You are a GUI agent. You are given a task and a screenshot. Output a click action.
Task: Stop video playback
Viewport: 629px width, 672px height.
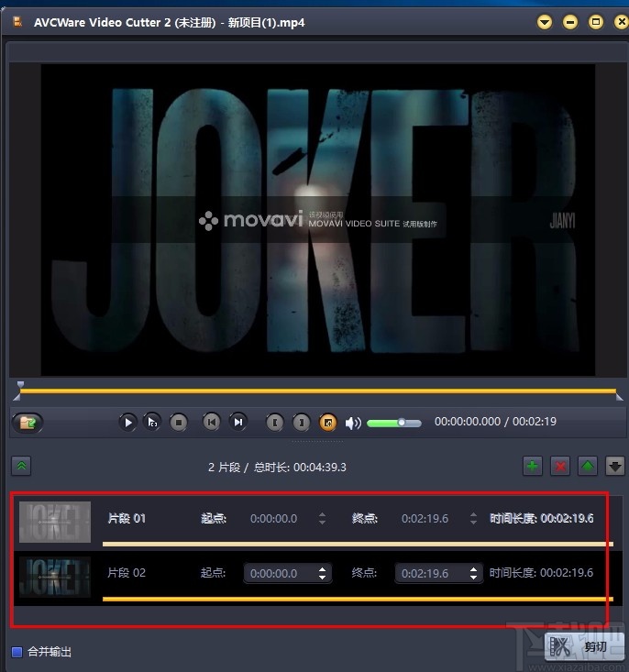click(x=179, y=423)
